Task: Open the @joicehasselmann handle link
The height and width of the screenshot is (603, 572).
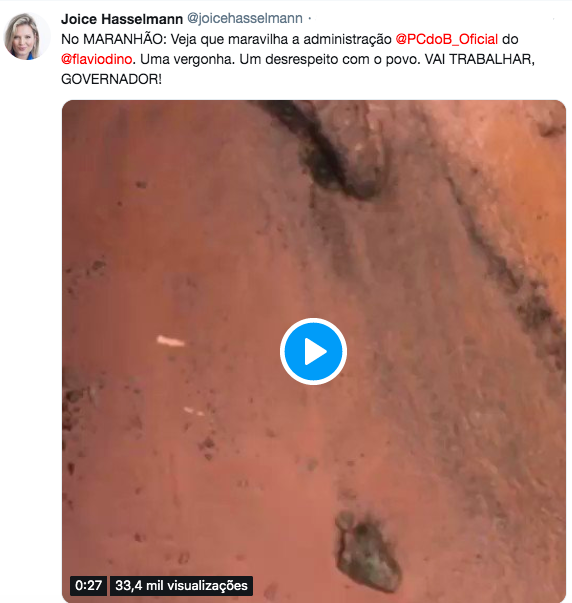Action: point(245,18)
